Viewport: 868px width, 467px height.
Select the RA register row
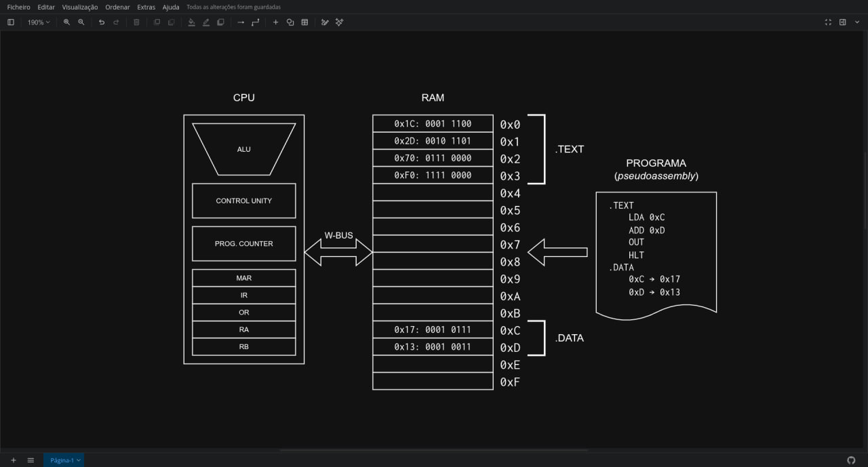pyautogui.click(x=243, y=329)
